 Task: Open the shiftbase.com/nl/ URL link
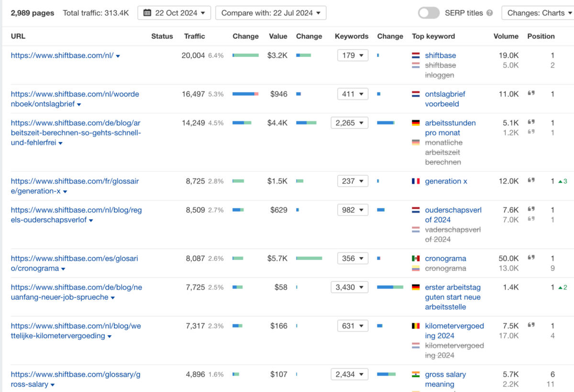point(62,55)
